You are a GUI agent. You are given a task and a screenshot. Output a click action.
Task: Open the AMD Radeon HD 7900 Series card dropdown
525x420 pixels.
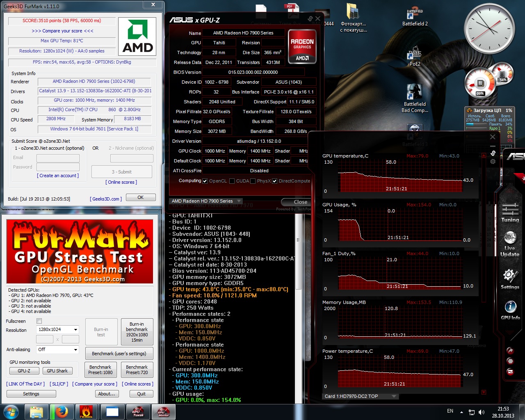click(205, 201)
